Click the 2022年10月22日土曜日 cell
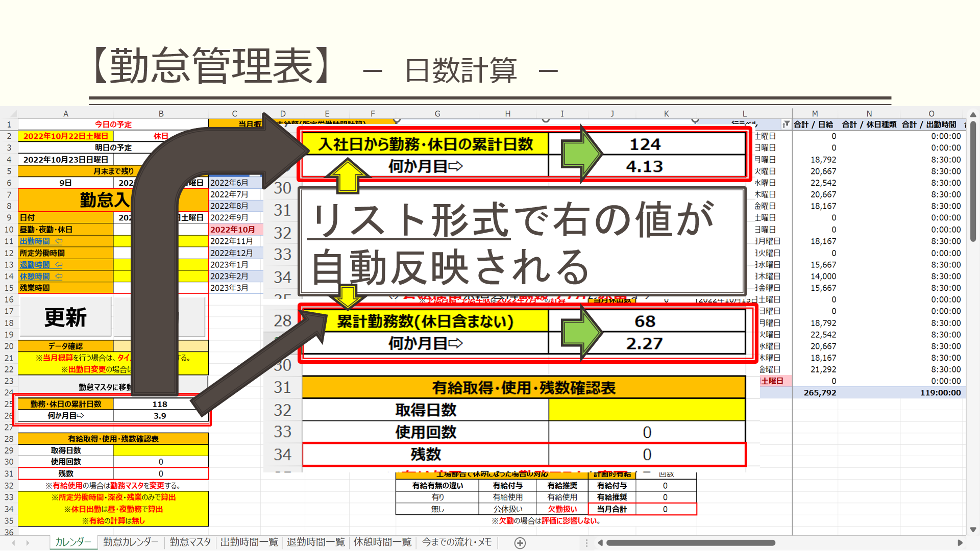The width and height of the screenshot is (980, 551). coord(66,136)
